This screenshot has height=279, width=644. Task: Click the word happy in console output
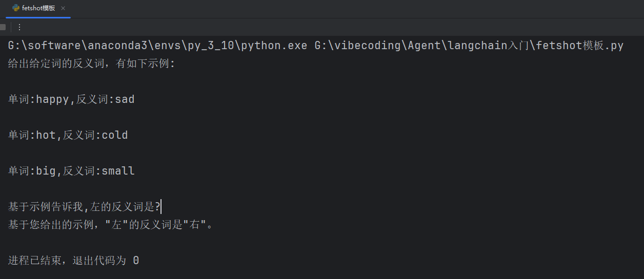pyautogui.click(x=52, y=99)
